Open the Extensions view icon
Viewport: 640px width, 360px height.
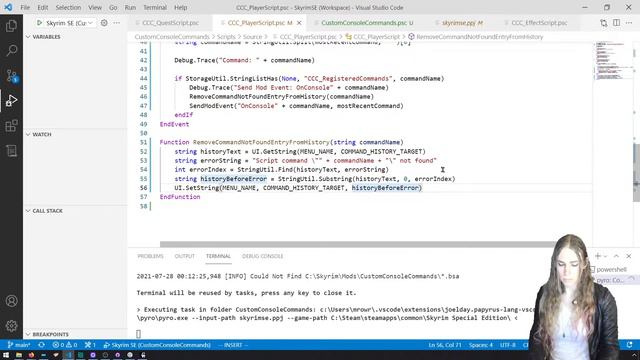(x=11, y=125)
